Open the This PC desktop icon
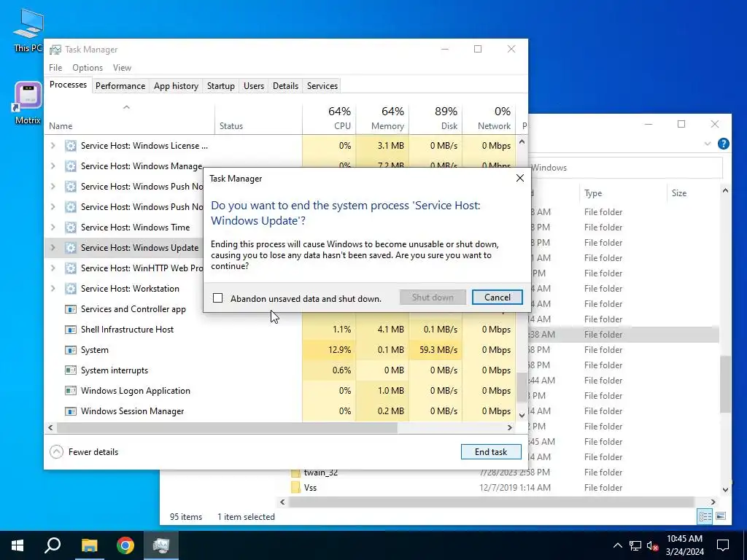Screen dimensions: 747x560 click(x=28, y=31)
